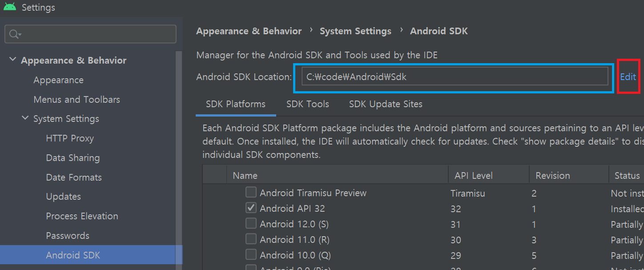Uncheck the Android API 32 checkbox
Screen dimensions: 644x270
(251, 208)
